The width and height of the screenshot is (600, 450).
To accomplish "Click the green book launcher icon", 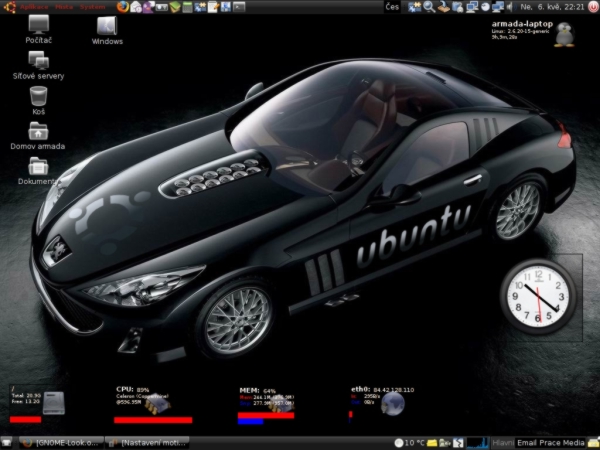I will click(174, 7).
